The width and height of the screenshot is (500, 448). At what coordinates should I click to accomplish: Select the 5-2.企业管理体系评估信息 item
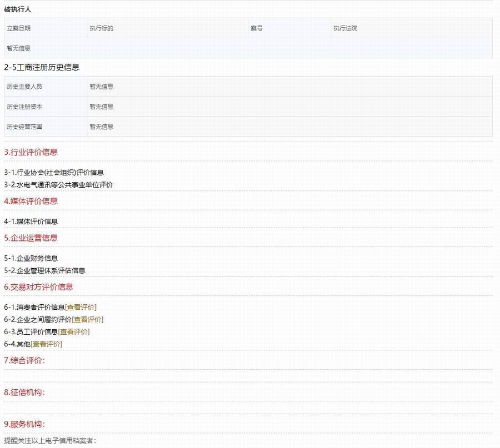[44, 270]
